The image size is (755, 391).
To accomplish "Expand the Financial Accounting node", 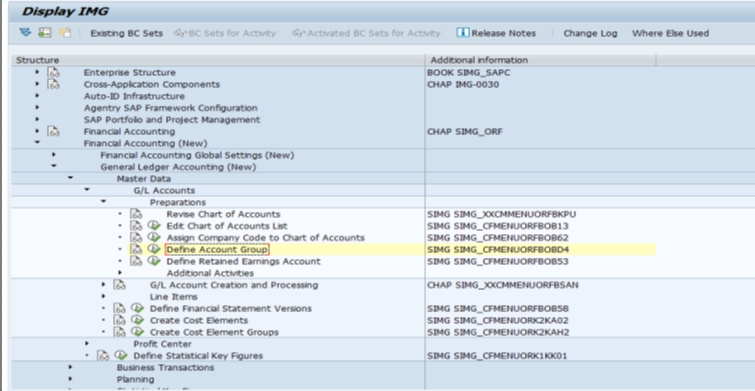I will (x=37, y=131).
